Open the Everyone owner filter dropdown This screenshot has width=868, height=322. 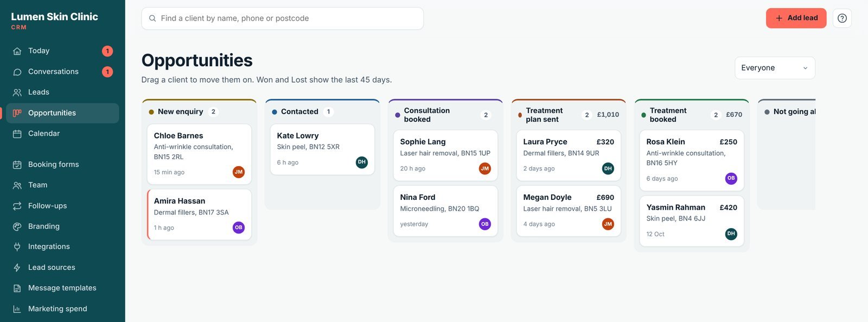(x=775, y=68)
